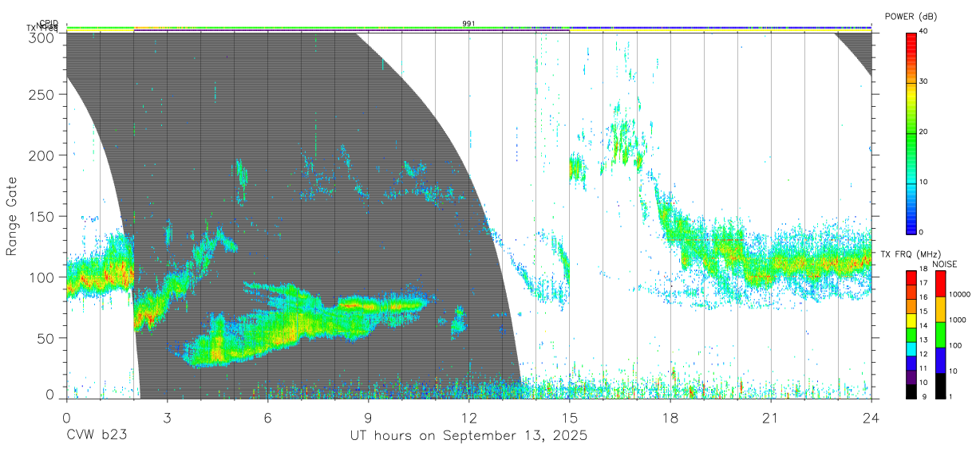Click the red NOISE swatch
The image size is (980, 452).
tap(940, 284)
